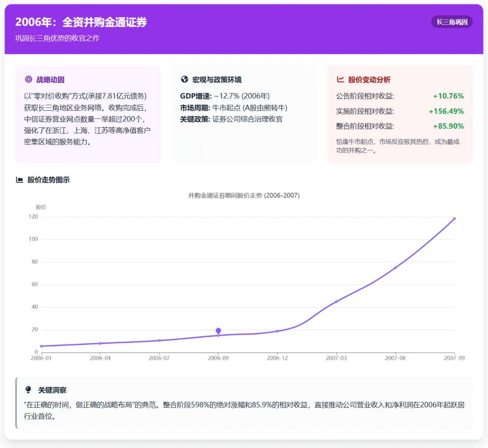Click the 实施阶段相对收益 label

[x=365, y=111]
